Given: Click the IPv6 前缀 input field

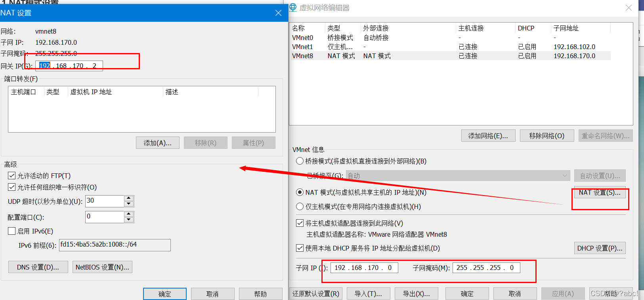Looking at the screenshot, I should coord(115,245).
